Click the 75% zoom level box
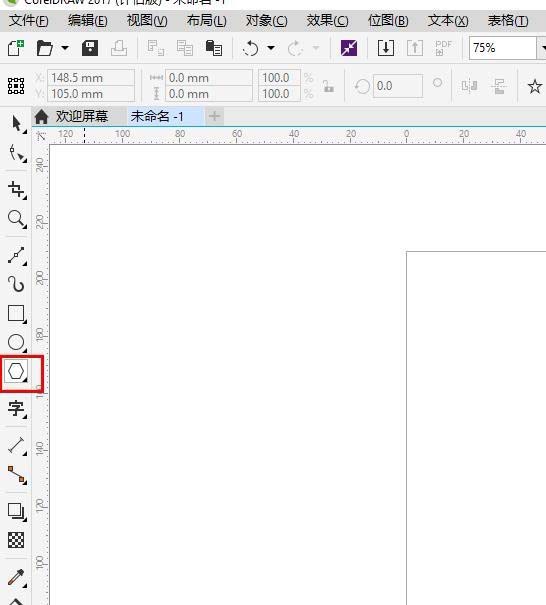Screen dimensions: 546x605 502,48
